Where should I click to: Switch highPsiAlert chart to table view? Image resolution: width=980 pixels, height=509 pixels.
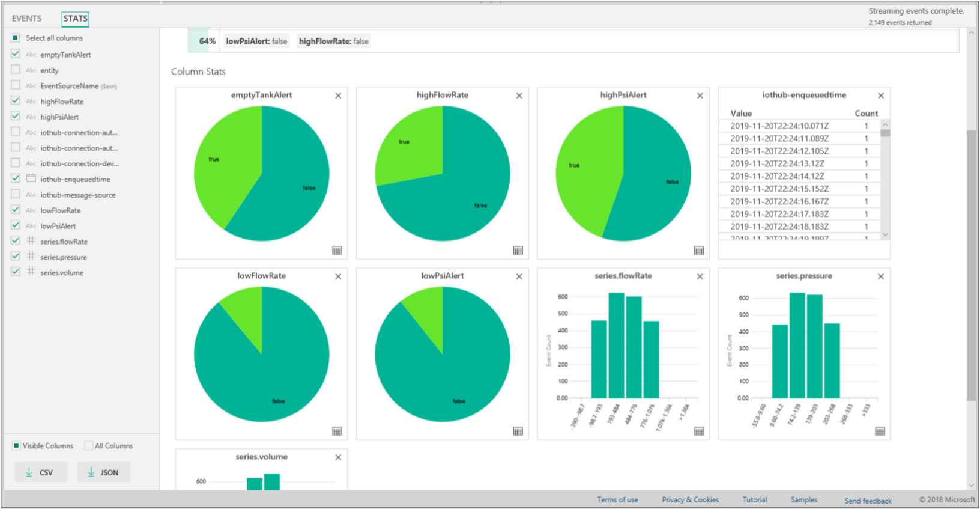[699, 251]
